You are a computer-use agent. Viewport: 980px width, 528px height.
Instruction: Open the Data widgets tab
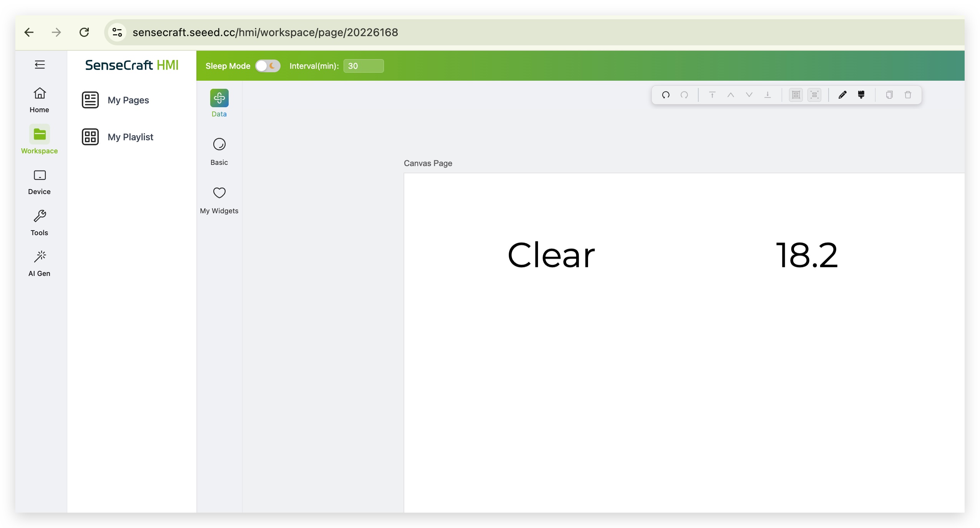pyautogui.click(x=219, y=103)
